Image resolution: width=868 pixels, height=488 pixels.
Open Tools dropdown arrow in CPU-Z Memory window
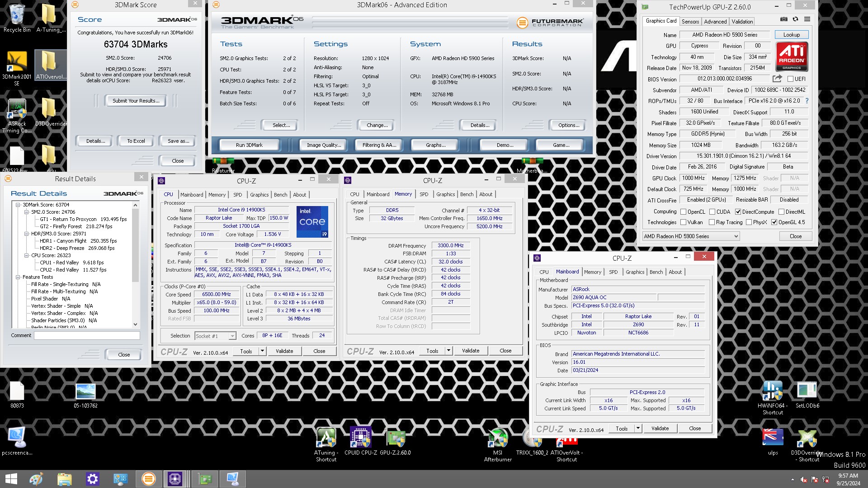point(448,351)
